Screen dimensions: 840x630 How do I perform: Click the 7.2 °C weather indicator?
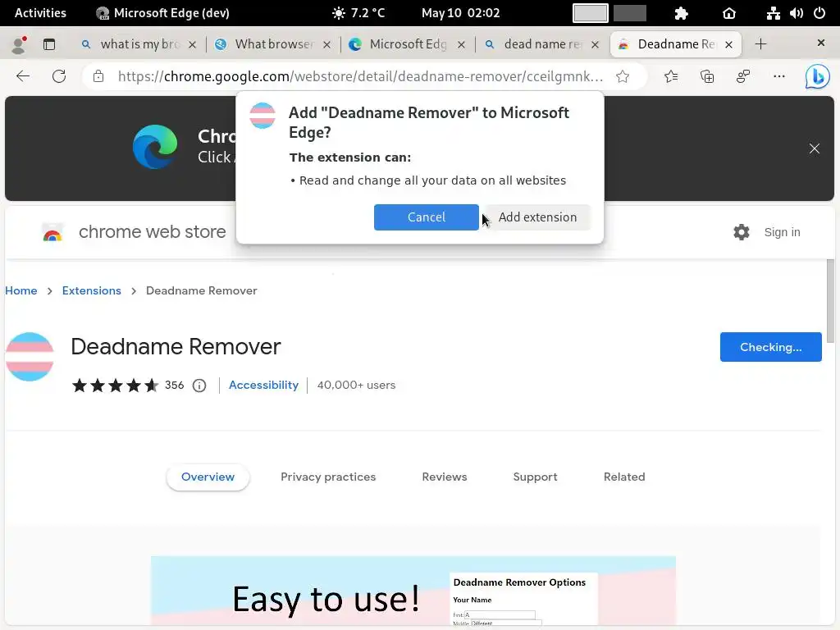[358, 13]
